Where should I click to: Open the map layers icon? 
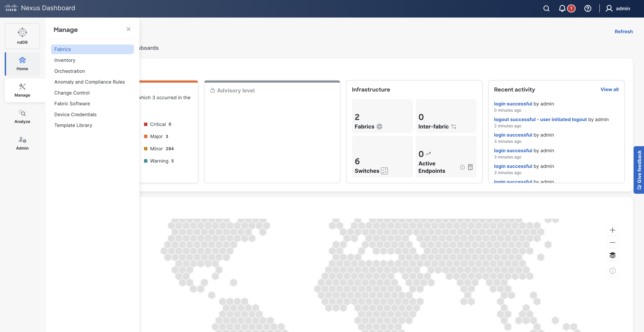(612, 255)
